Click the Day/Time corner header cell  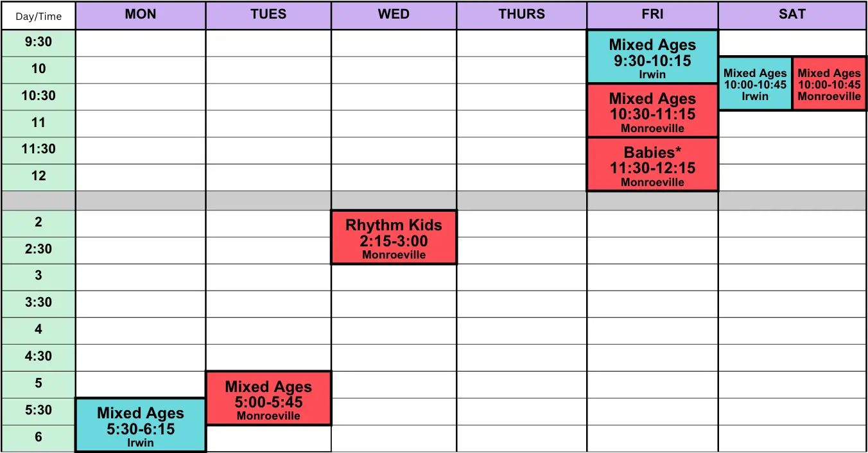pyautogui.click(x=39, y=16)
